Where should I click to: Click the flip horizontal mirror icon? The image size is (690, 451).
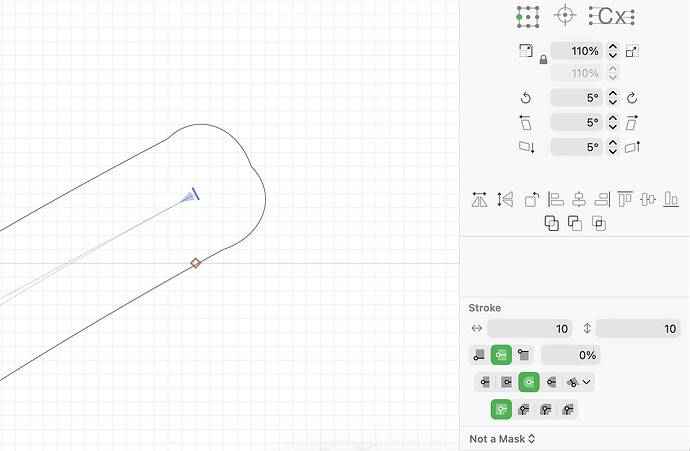click(x=479, y=199)
